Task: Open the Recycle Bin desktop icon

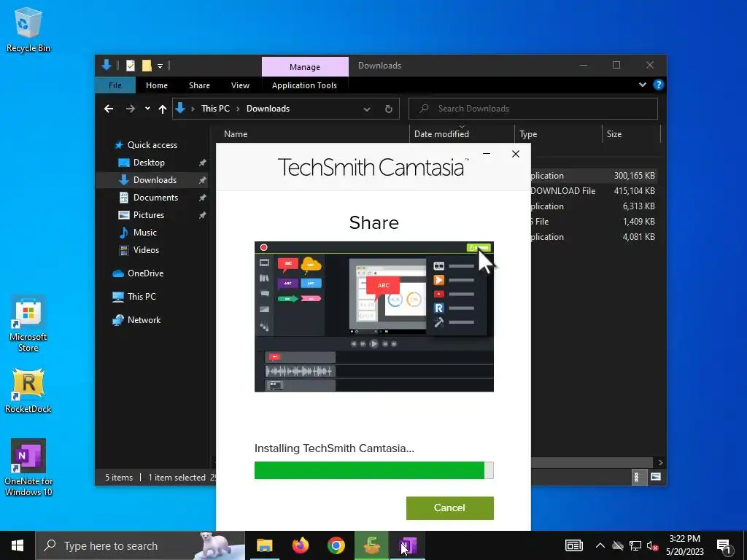Action: pos(28,29)
